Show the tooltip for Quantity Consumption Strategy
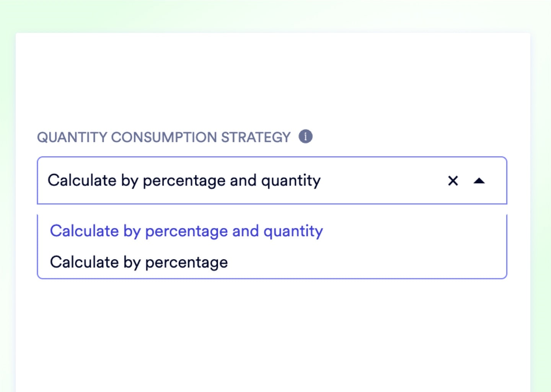Image resolution: width=551 pixels, height=392 pixels. pyautogui.click(x=305, y=136)
